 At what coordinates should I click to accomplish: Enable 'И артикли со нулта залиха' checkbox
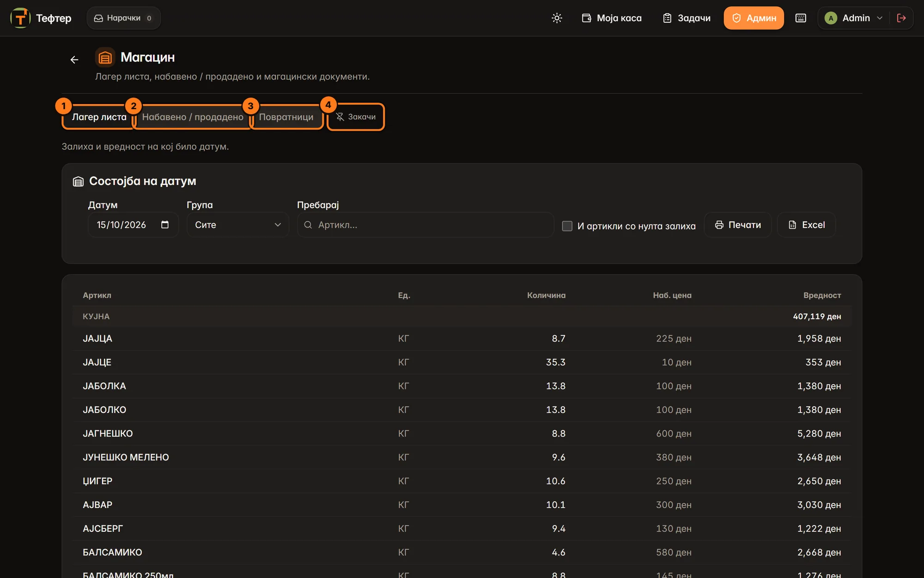567,226
